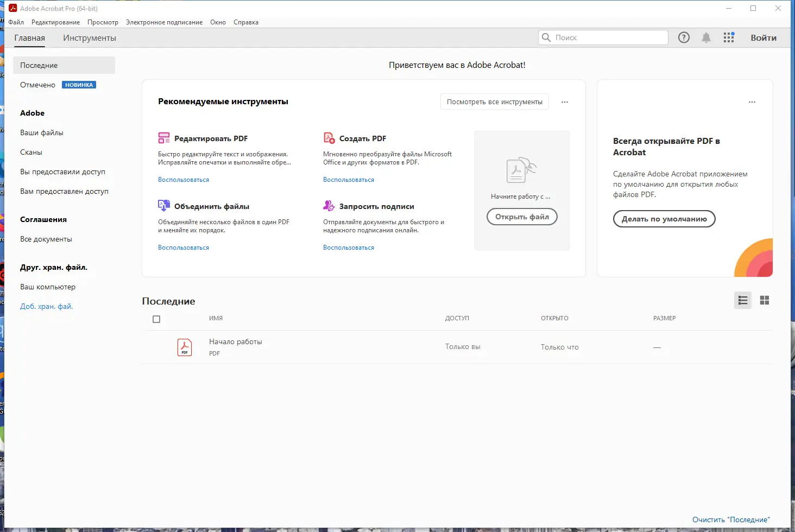Click the Request Signatures tool icon
Screen dimensions: 795x532
[329, 206]
